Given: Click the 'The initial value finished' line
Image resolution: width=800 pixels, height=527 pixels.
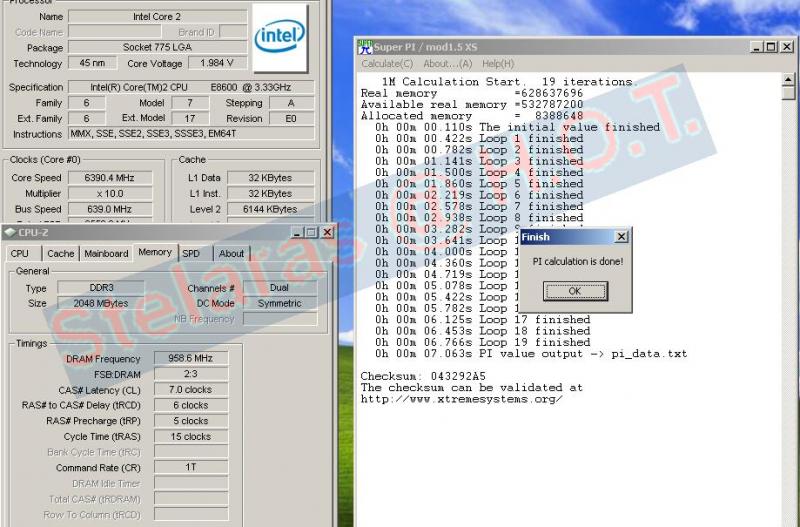Looking at the screenshot, I should [x=517, y=127].
